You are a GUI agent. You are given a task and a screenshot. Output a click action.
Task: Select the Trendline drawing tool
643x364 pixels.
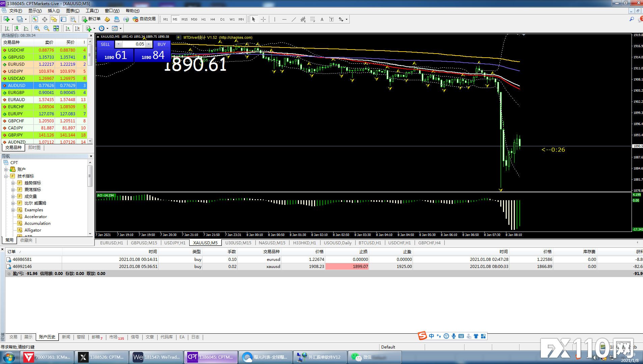(293, 19)
